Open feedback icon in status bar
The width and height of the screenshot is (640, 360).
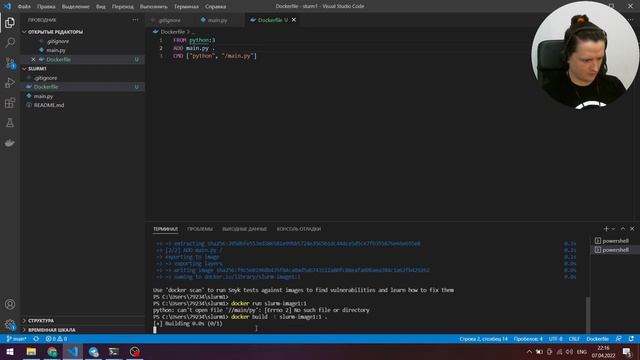pyautogui.click(x=619, y=339)
